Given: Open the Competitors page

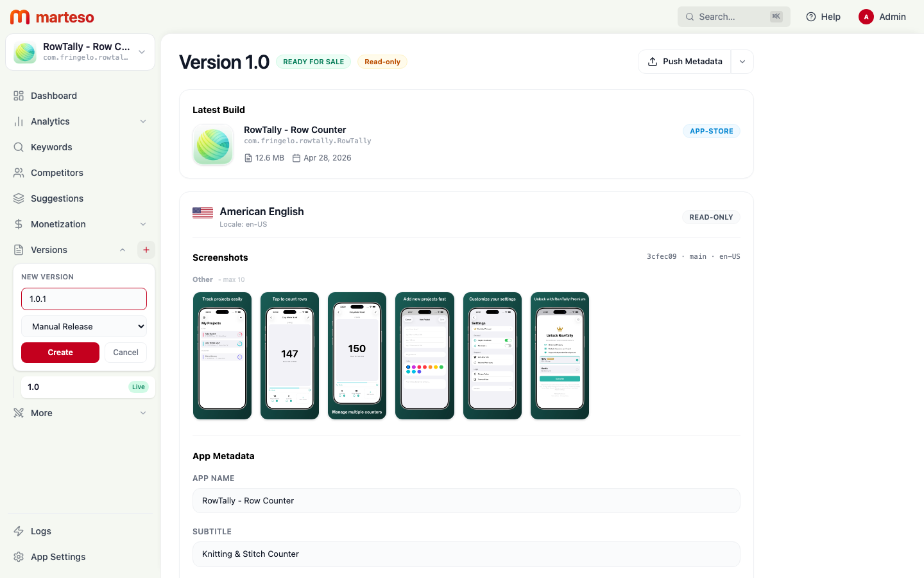Looking at the screenshot, I should [x=80, y=173].
